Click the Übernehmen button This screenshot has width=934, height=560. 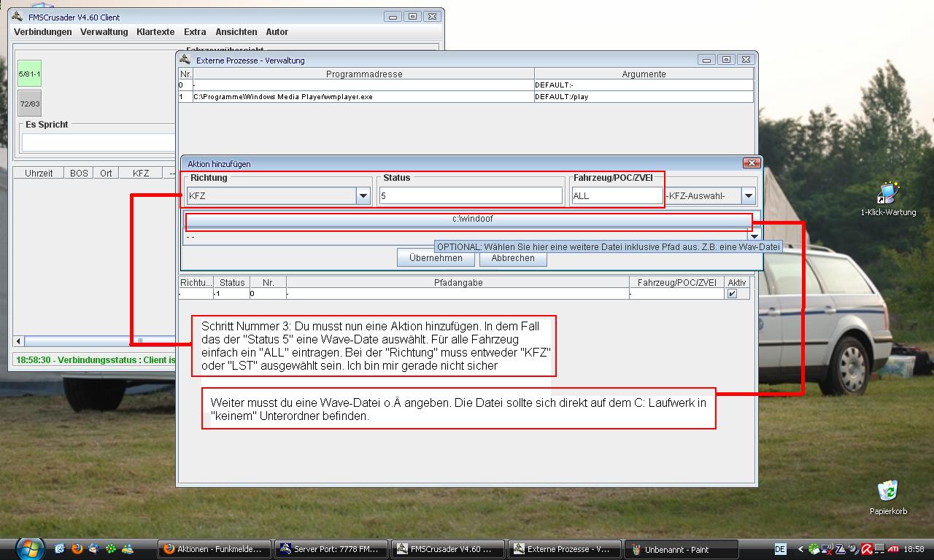[x=436, y=258]
